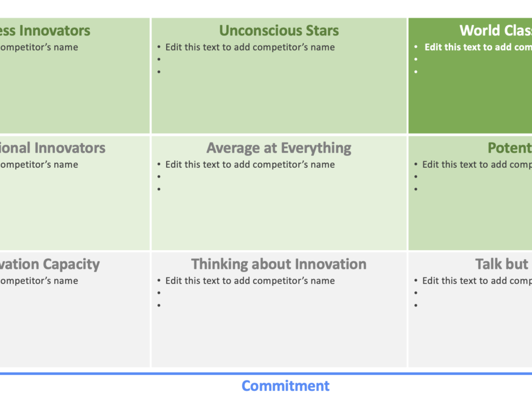Click the edit text under Thinking about Innovation
Image resolution: width=532 pixels, height=399 pixels.
[250, 281]
